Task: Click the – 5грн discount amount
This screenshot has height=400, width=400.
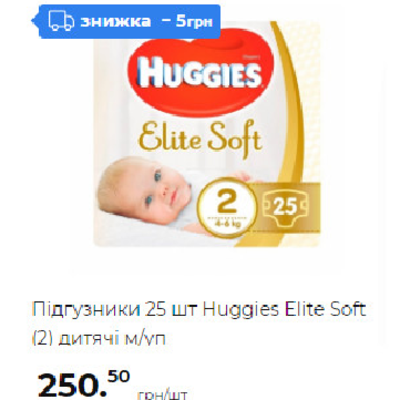Action: coord(187,22)
